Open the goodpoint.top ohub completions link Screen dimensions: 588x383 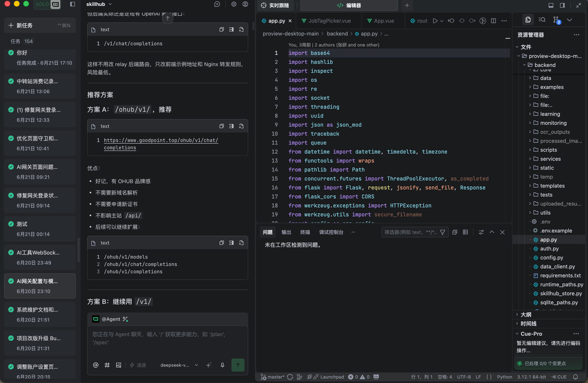point(161,144)
